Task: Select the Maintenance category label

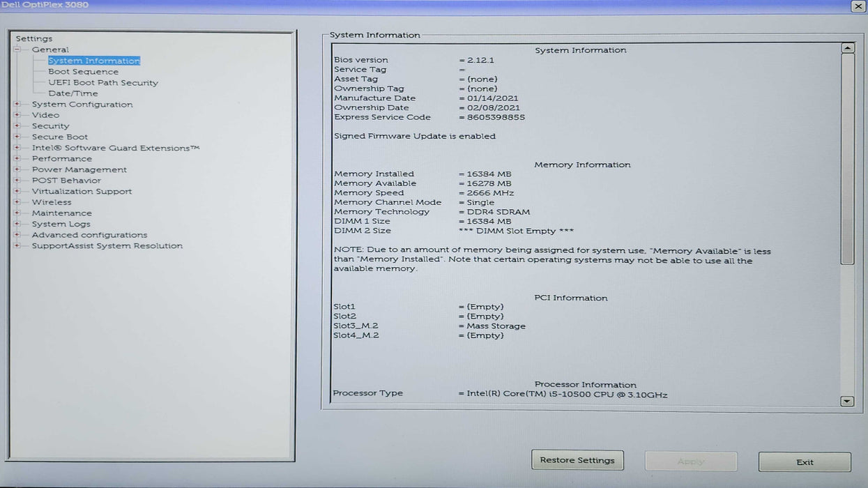Action: 61,213
